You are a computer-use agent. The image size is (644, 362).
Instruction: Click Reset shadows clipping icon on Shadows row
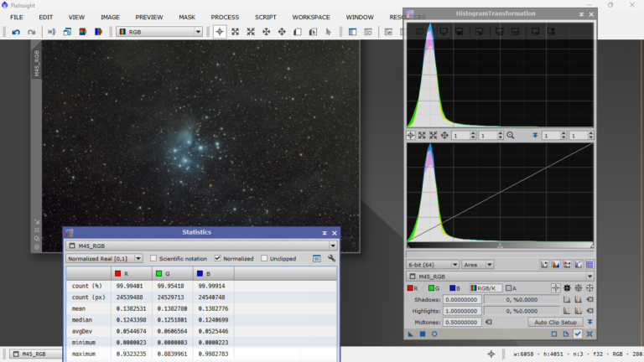tap(589, 300)
